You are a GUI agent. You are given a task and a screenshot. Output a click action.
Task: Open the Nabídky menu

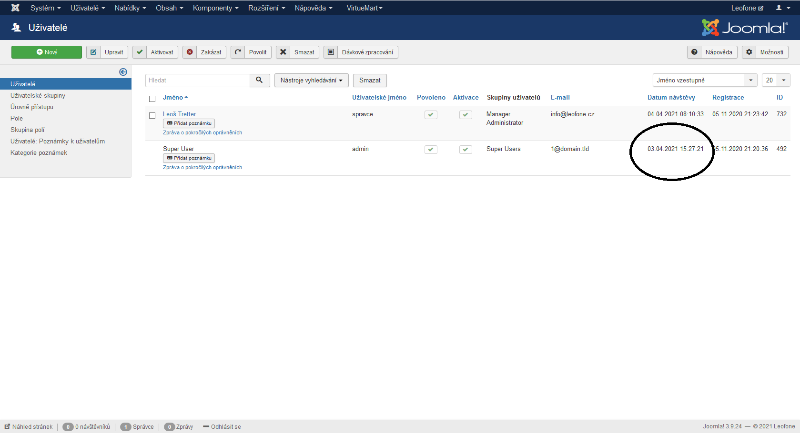[x=130, y=8]
